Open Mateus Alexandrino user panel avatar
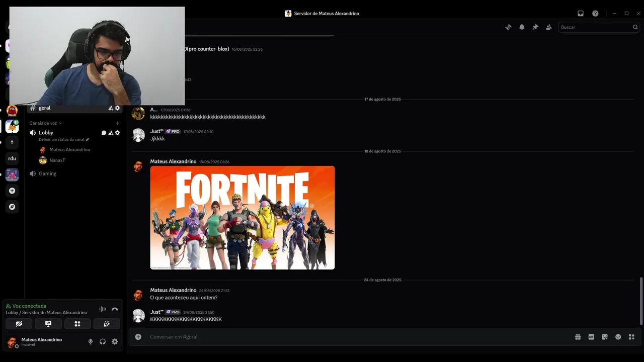This screenshot has width=644, height=362. click(12, 342)
